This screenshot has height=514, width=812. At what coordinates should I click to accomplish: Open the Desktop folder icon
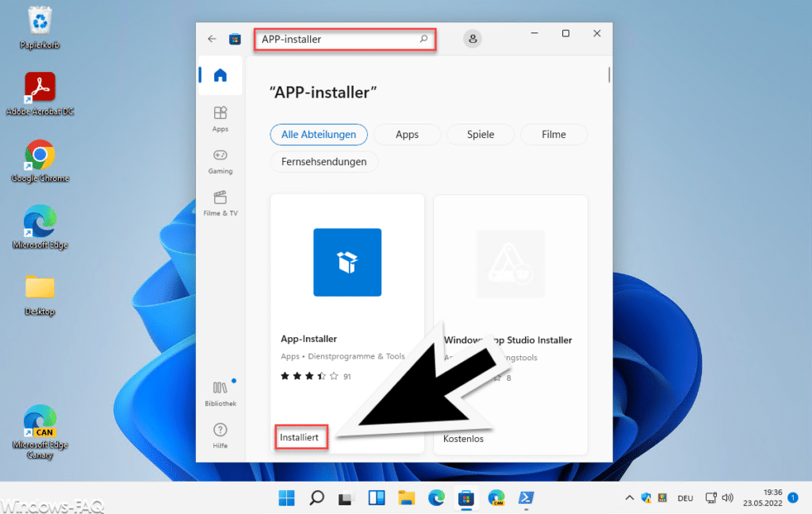click(40, 295)
